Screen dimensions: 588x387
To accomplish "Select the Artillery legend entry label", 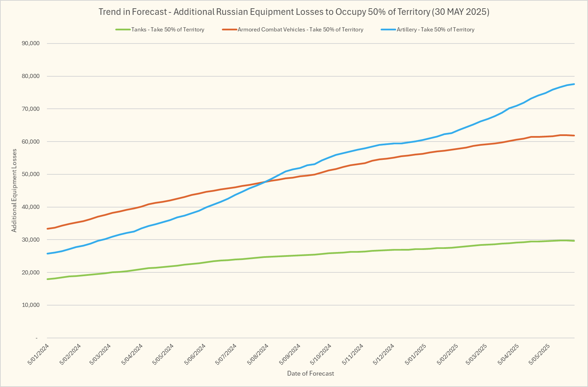I will (435, 30).
